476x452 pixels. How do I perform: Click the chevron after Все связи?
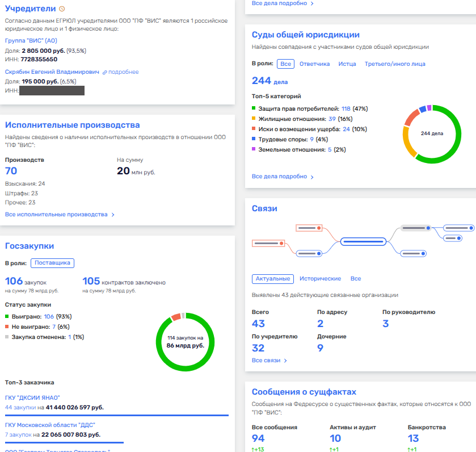click(x=285, y=361)
